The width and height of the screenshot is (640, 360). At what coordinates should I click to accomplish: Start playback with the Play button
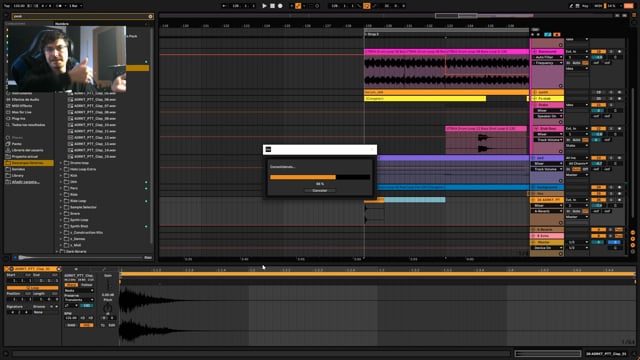[264, 6]
